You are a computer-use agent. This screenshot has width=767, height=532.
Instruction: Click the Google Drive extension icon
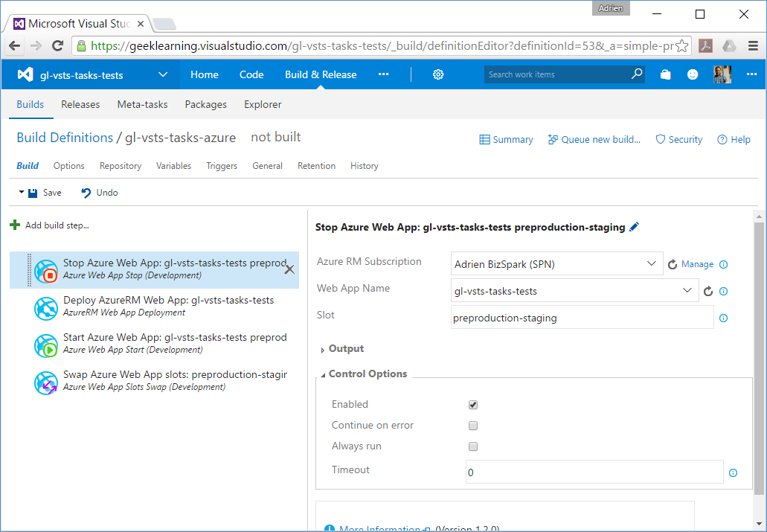point(729,46)
